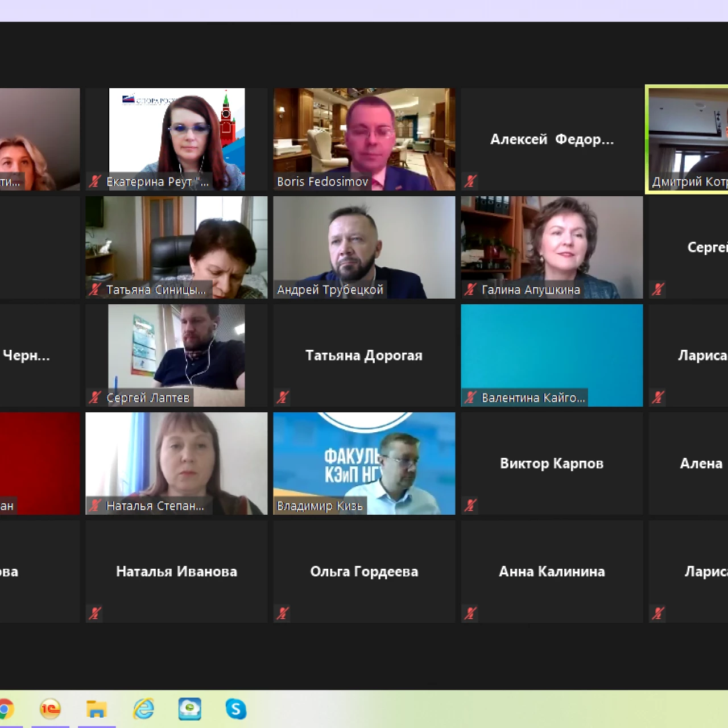Screen dimensions: 728x728
Task: Click the Виктор Карпов name text
Action: [552, 464]
